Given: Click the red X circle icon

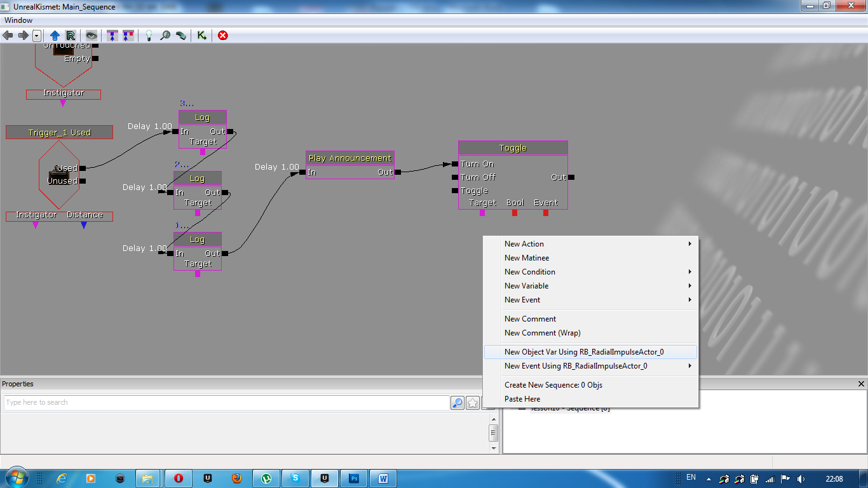Looking at the screenshot, I should pos(222,36).
